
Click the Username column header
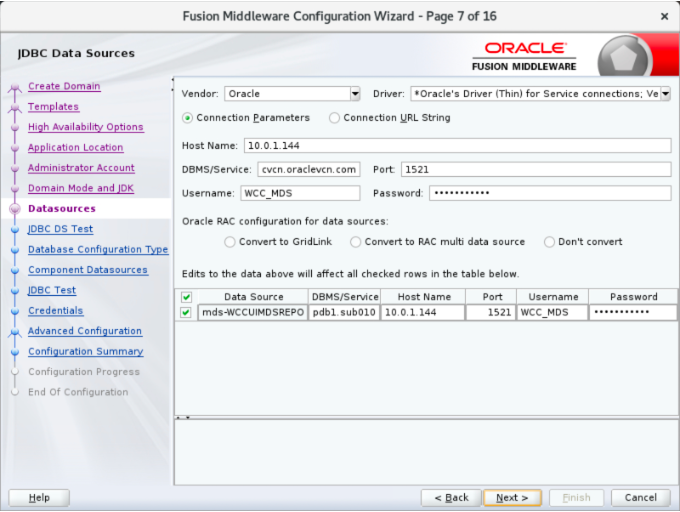[553, 297]
